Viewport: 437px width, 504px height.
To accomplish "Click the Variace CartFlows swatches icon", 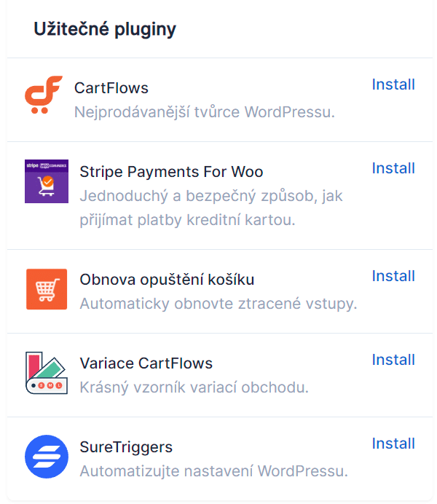I will coord(47,373).
